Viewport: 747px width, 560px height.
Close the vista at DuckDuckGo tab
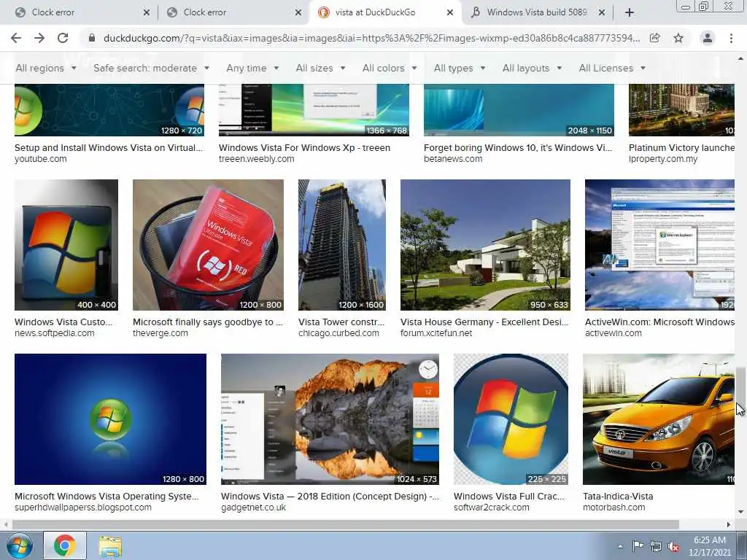[449, 12]
